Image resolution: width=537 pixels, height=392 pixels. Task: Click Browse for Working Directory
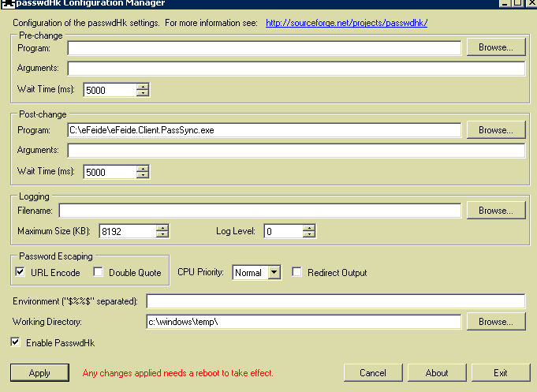click(x=496, y=322)
